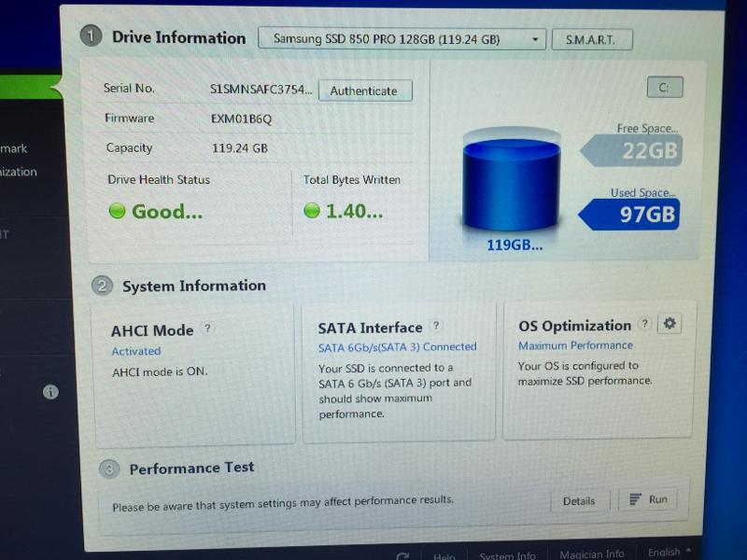This screenshot has height=560, width=747.
Task: Select the green highlighted sidebar item
Action: pyautogui.click(x=31, y=87)
